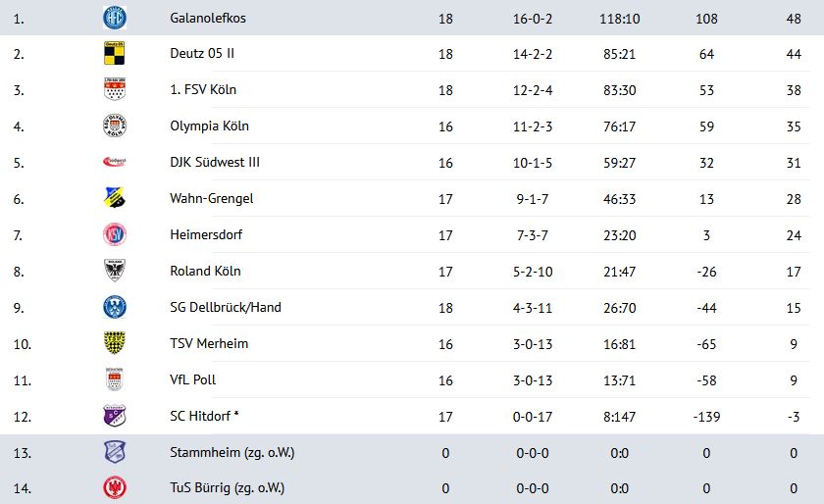Click the Galanolefkos club crest
The image size is (824, 504).
115,18
